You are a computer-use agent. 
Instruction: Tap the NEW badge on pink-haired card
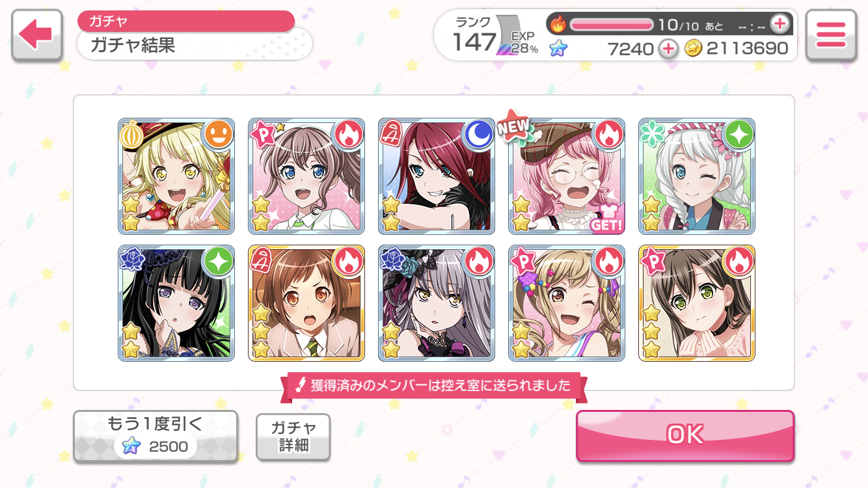click(514, 125)
